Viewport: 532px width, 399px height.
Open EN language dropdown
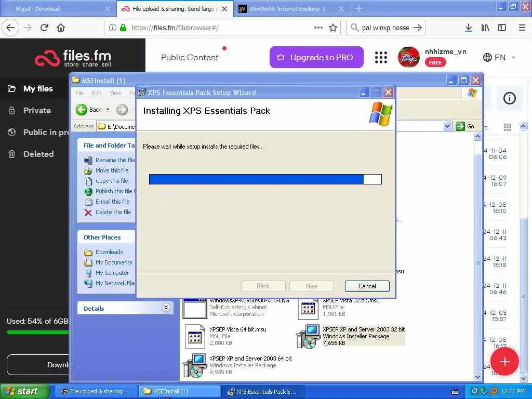[x=499, y=57]
